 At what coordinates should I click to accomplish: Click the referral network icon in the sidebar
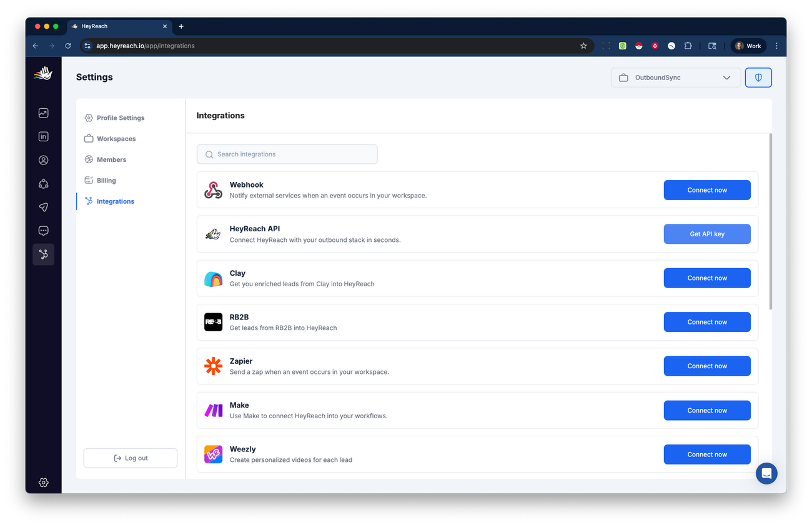click(43, 183)
